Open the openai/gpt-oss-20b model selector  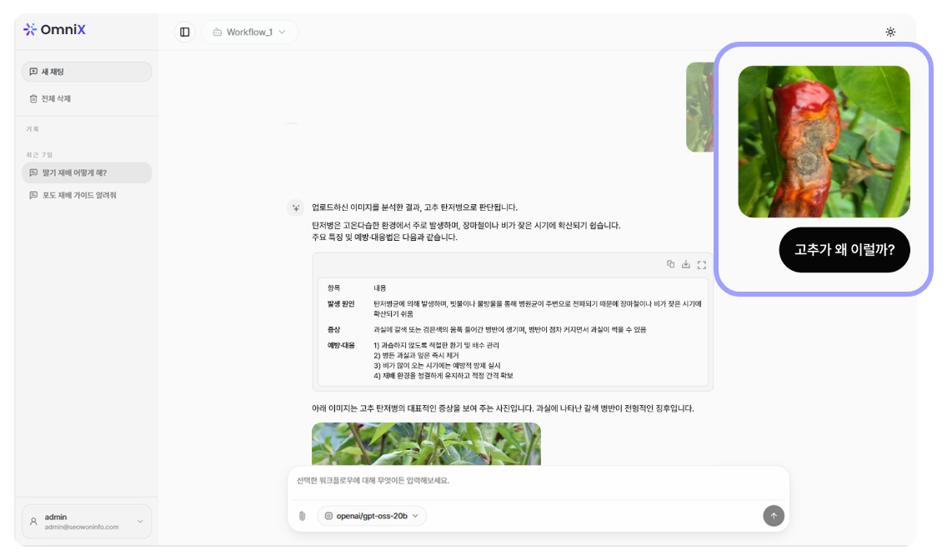pos(372,516)
